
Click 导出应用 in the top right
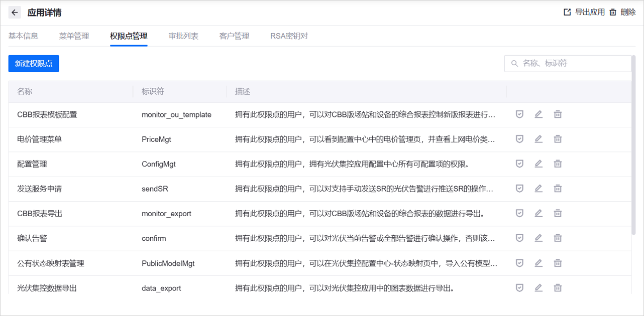(x=584, y=13)
